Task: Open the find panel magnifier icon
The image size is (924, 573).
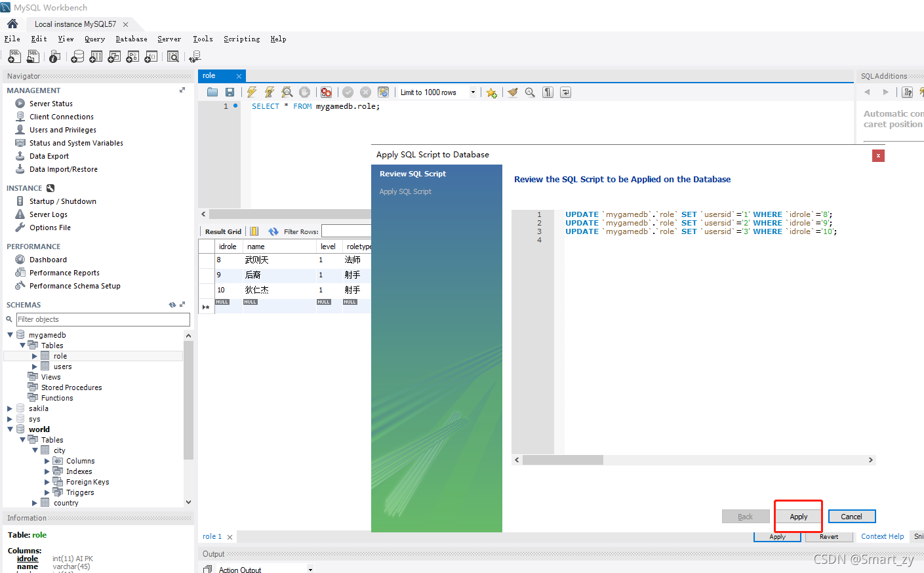Action: [x=530, y=92]
